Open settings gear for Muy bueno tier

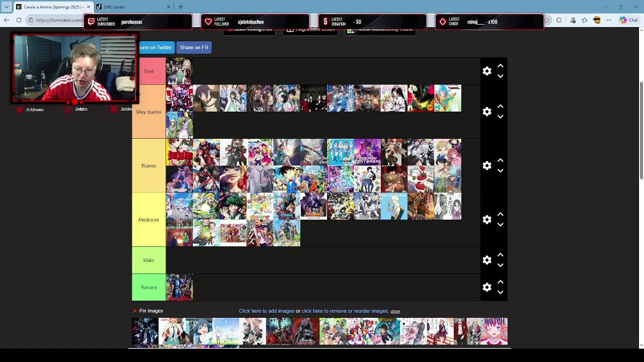tap(487, 112)
